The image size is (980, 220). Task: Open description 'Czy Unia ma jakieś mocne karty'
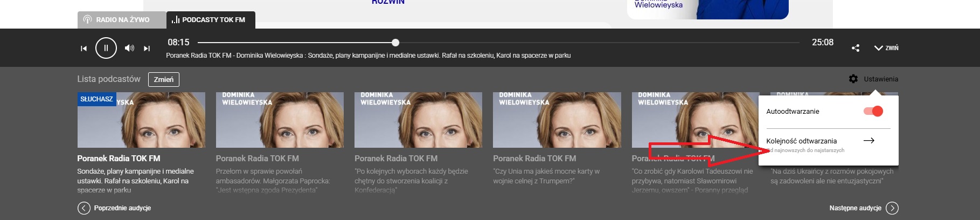(x=546, y=176)
